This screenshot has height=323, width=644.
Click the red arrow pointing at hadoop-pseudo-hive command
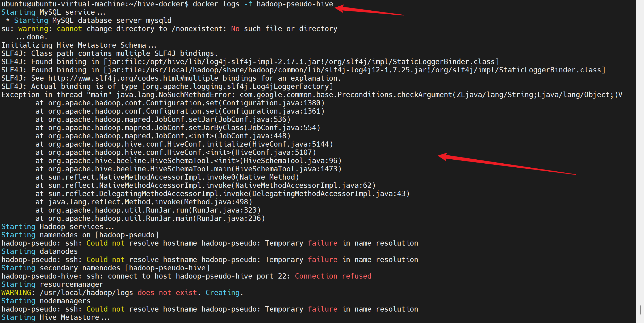click(x=369, y=10)
